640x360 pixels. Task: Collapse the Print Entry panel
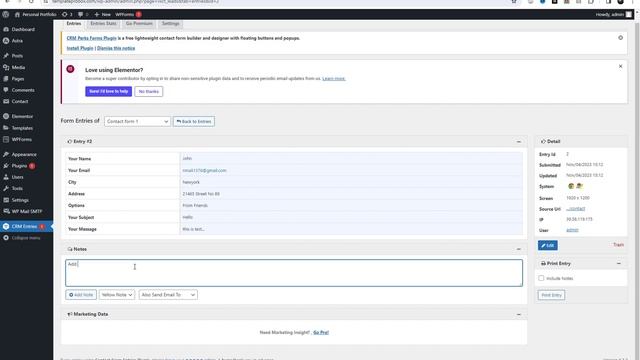pos(619,264)
